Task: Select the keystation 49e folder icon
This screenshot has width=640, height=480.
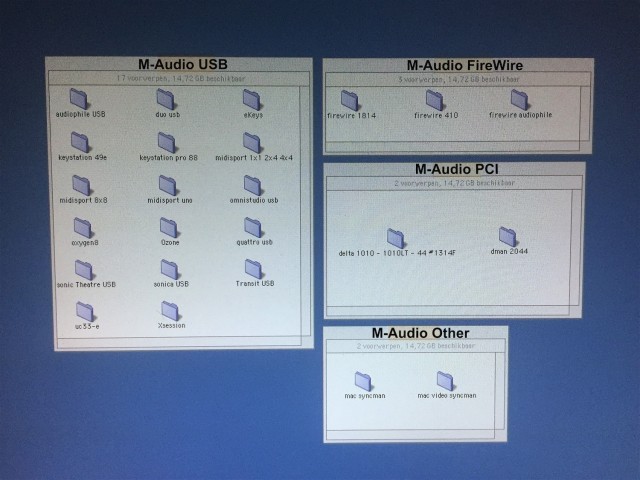Action: click(80, 142)
